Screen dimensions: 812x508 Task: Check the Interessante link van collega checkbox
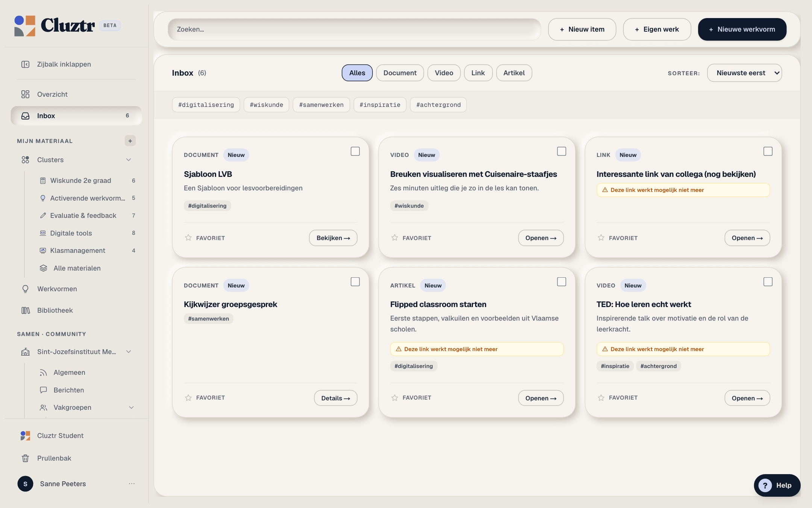coord(768,151)
